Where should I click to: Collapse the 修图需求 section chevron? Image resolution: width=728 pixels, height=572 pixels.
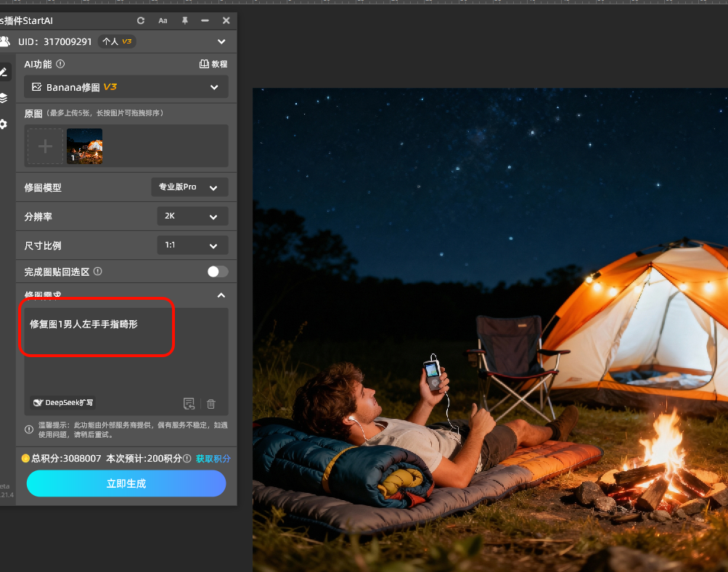tap(221, 295)
